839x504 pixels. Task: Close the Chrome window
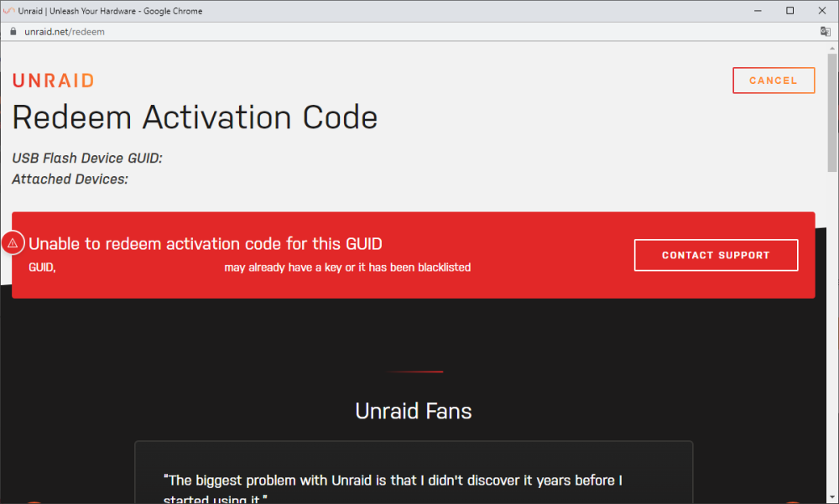(x=822, y=11)
